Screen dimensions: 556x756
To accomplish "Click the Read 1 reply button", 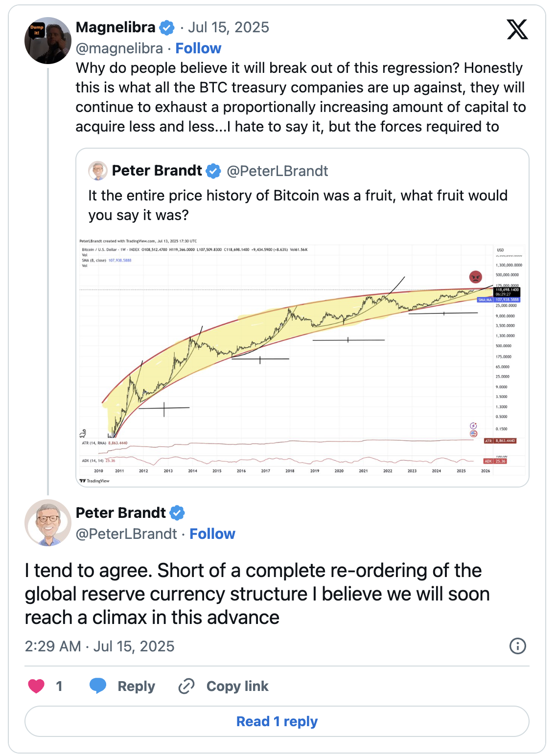I will pyautogui.click(x=277, y=721).
